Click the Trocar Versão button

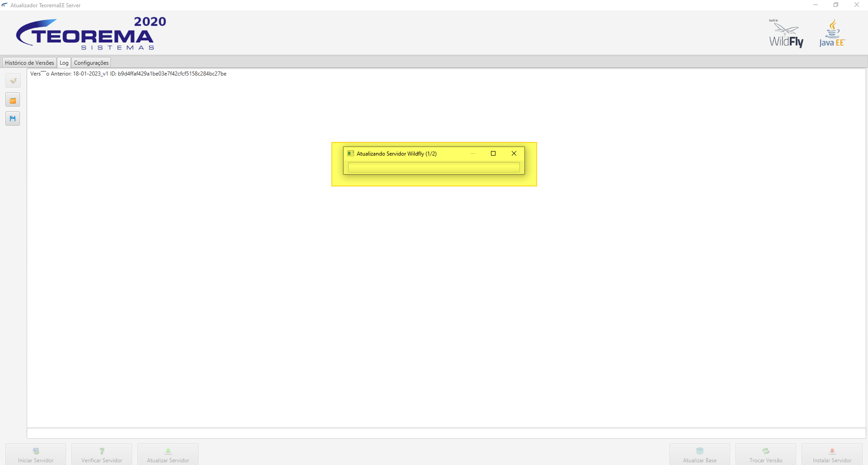766,455
